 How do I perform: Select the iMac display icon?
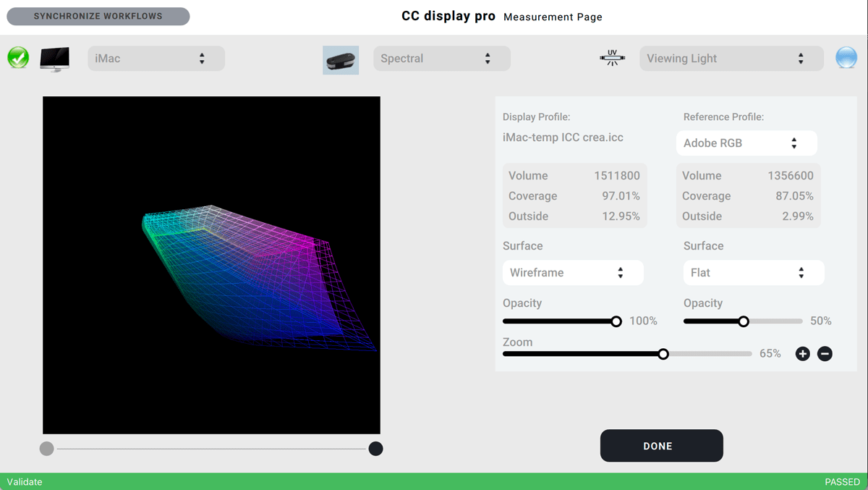coord(54,57)
